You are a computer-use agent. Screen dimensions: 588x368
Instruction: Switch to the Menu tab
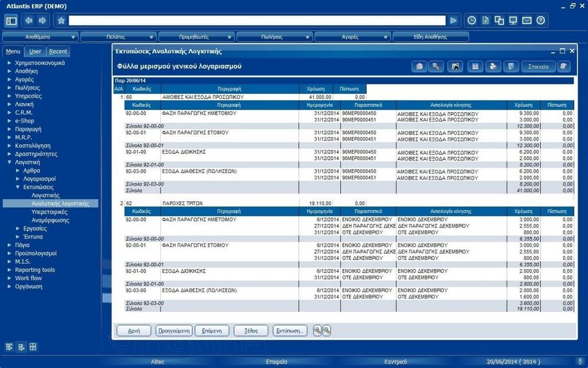pyautogui.click(x=13, y=51)
